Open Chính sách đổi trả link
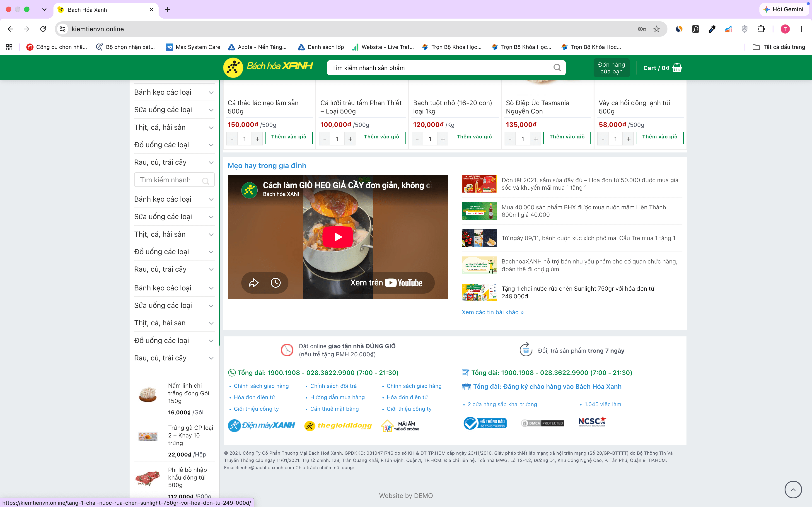The image size is (812, 507). point(333,386)
